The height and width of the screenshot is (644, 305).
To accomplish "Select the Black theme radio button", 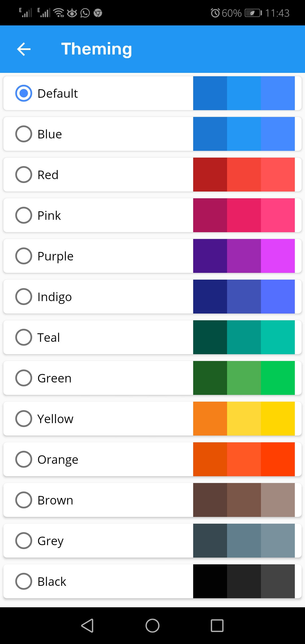I will pyautogui.click(x=24, y=581).
